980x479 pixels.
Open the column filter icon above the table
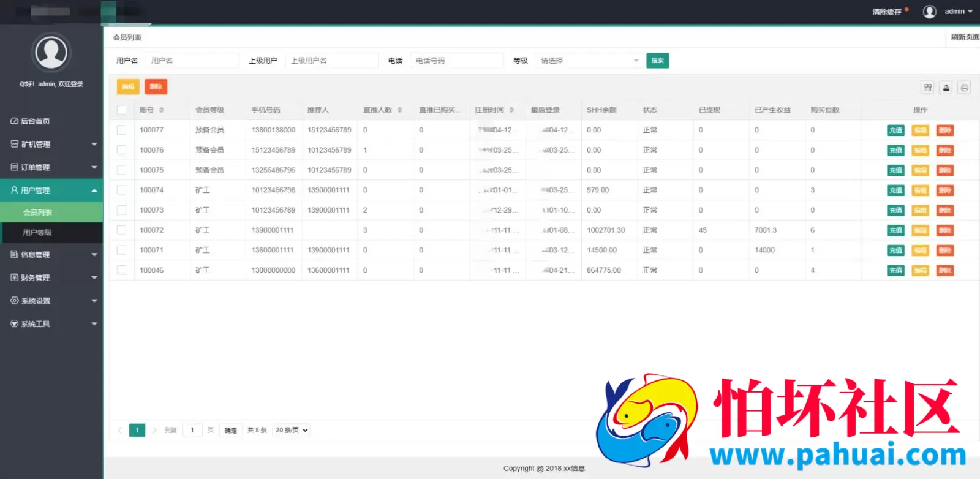[x=928, y=88]
